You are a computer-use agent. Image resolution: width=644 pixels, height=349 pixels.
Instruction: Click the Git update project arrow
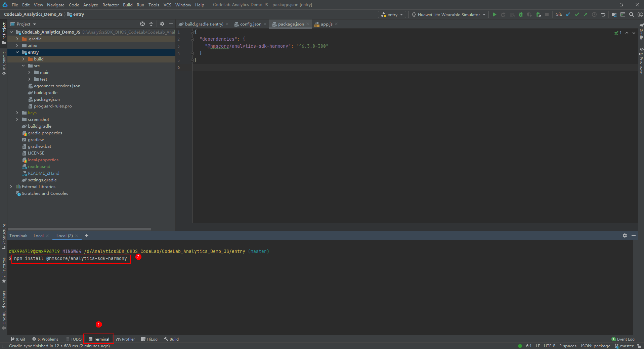click(568, 14)
